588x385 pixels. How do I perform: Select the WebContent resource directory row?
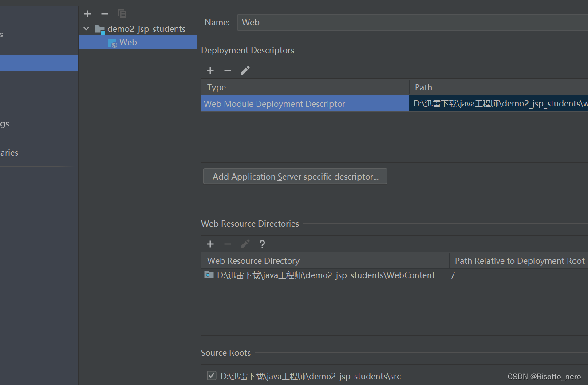pos(395,275)
